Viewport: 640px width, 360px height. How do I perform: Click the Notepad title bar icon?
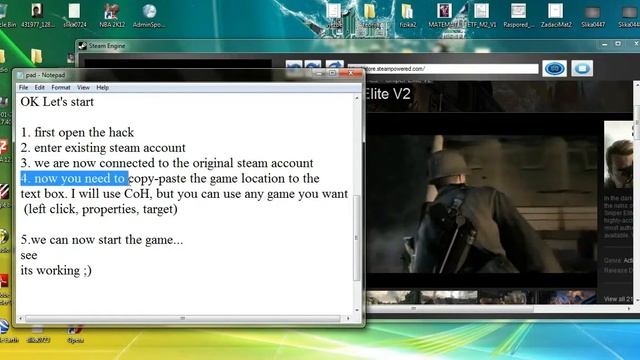click(20, 75)
